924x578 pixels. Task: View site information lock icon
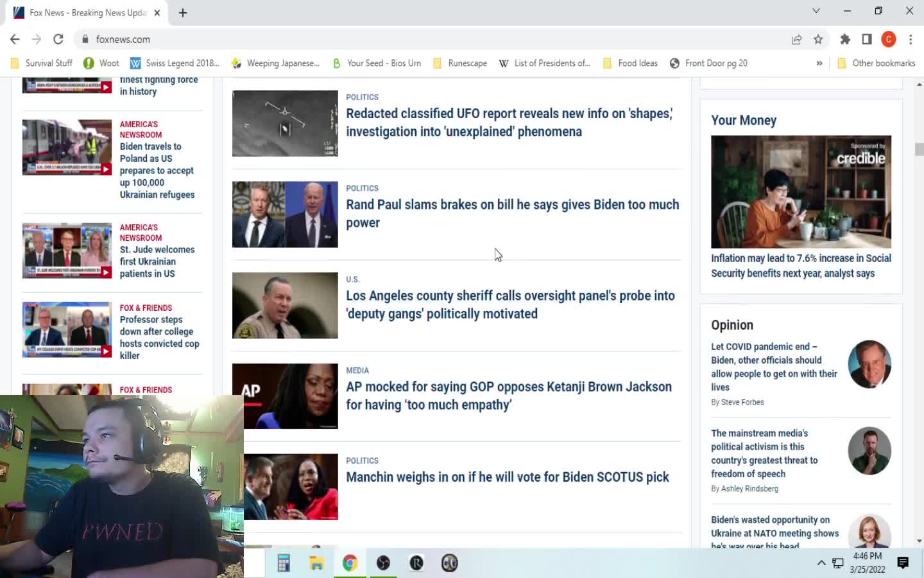click(x=85, y=39)
